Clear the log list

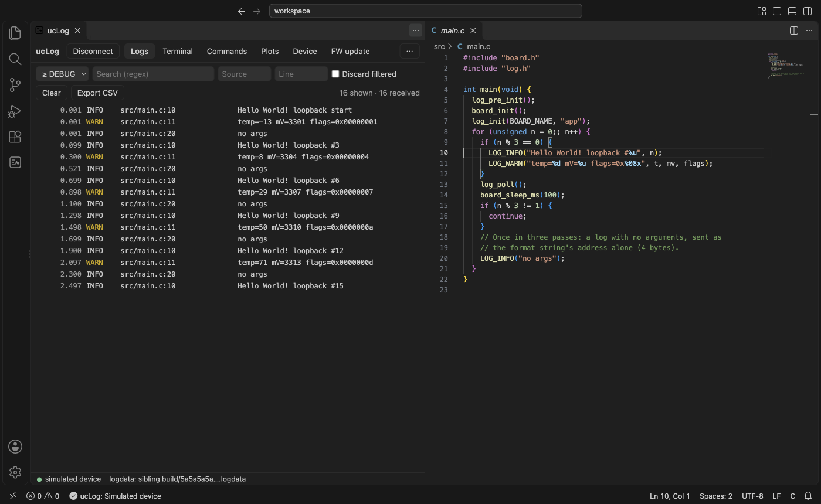52,93
